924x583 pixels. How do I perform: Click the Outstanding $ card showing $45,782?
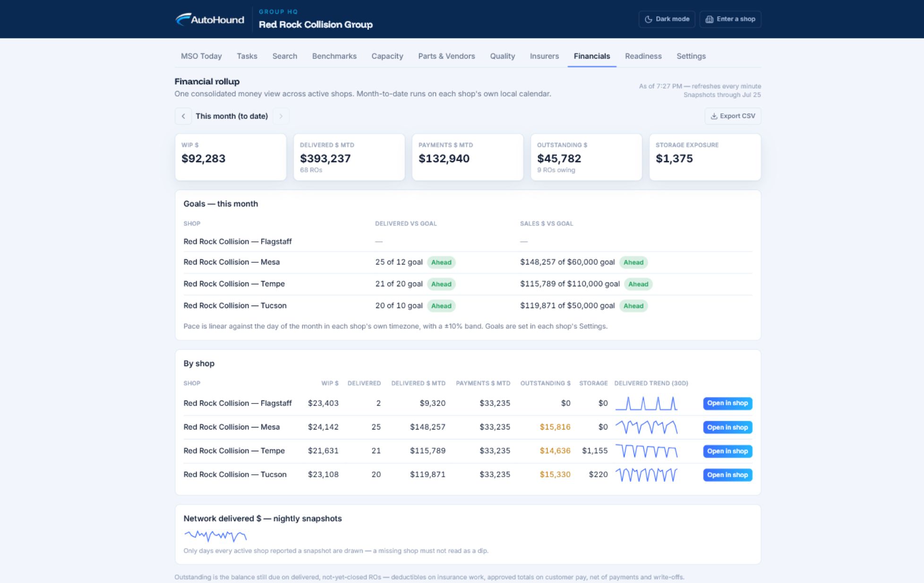tap(586, 157)
